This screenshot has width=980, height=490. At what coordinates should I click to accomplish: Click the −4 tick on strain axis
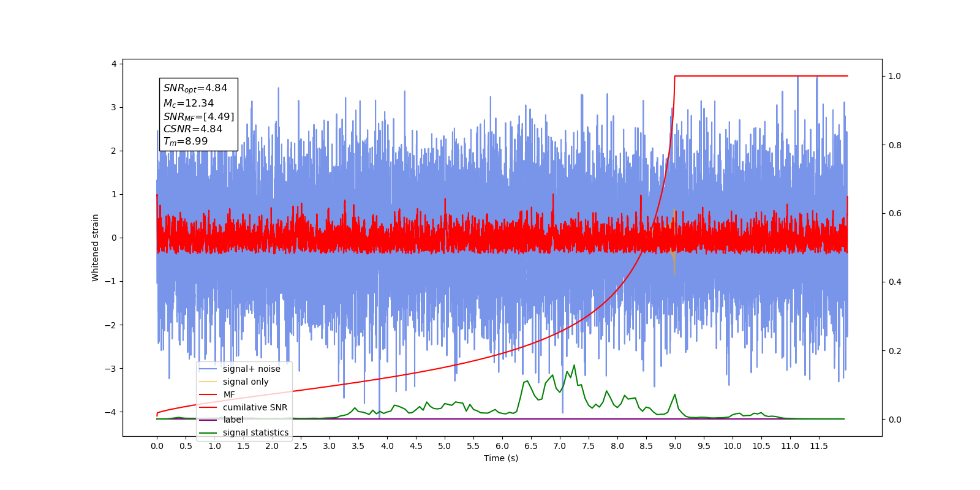coord(110,412)
